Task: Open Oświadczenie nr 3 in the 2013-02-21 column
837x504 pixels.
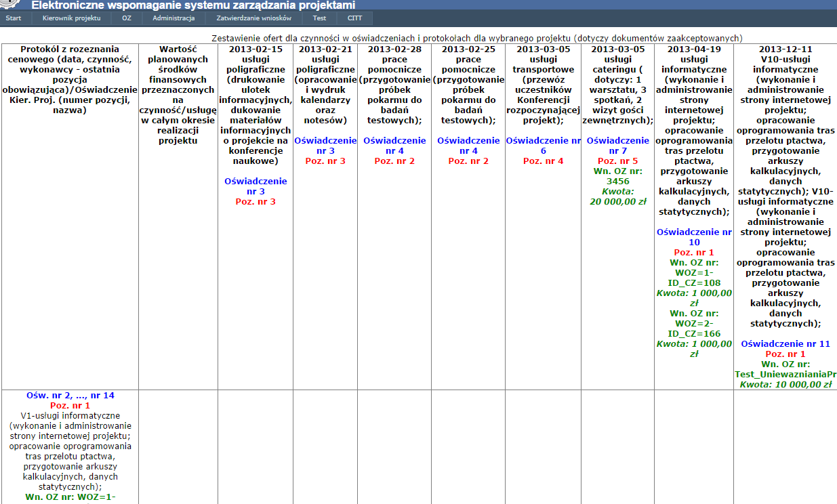Action: point(325,146)
